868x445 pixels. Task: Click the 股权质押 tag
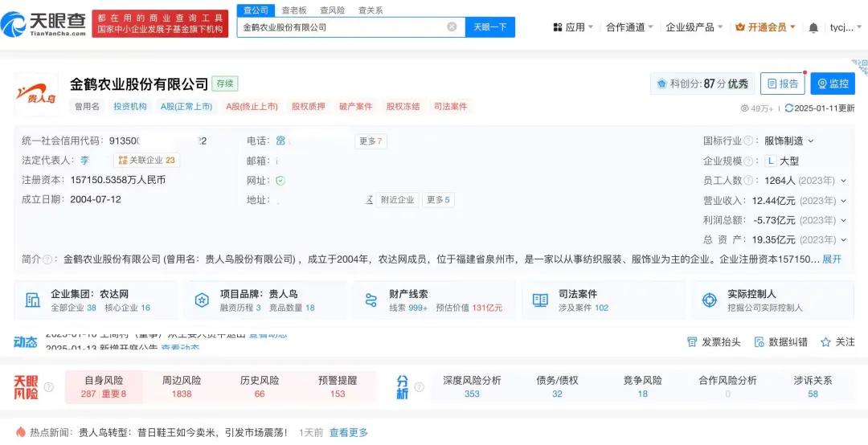click(309, 106)
